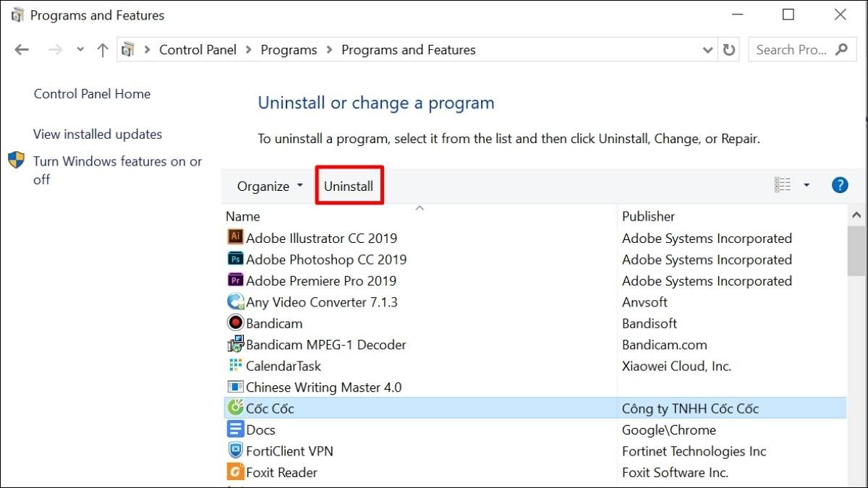The height and width of the screenshot is (488, 868).
Task: Click the Windows features shield icon
Action: [x=17, y=160]
